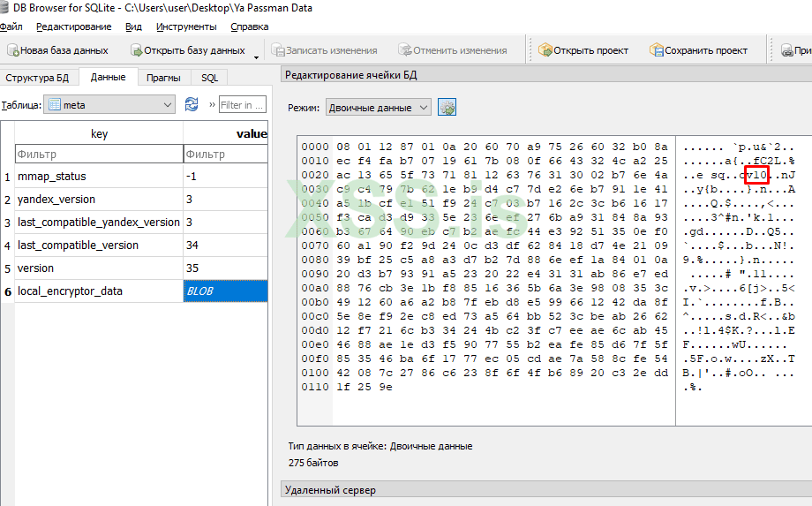Image resolution: width=812 pixels, height=506 pixels.
Task: Select the last_compatible_version cell
Action: click(99, 245)
